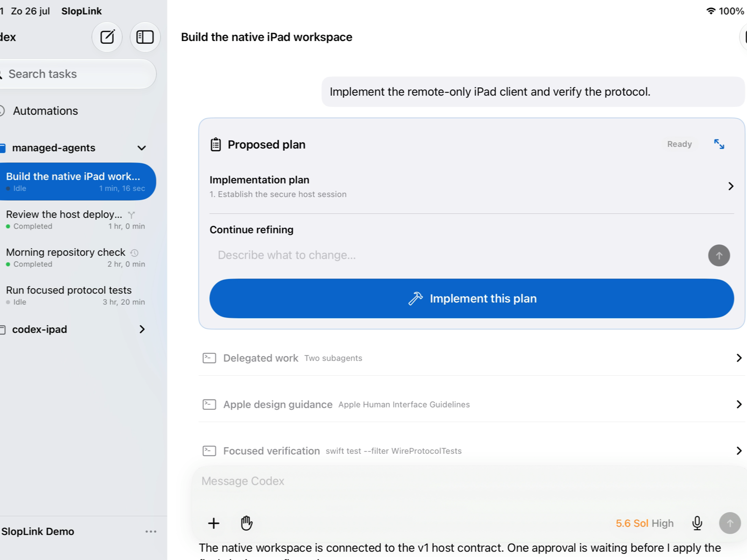The height and width of the screenshot is (560, 747).
Task: Click the swift test --filter WireProtocolTests text
Action: pyautogui.click(x=394, y=451)
